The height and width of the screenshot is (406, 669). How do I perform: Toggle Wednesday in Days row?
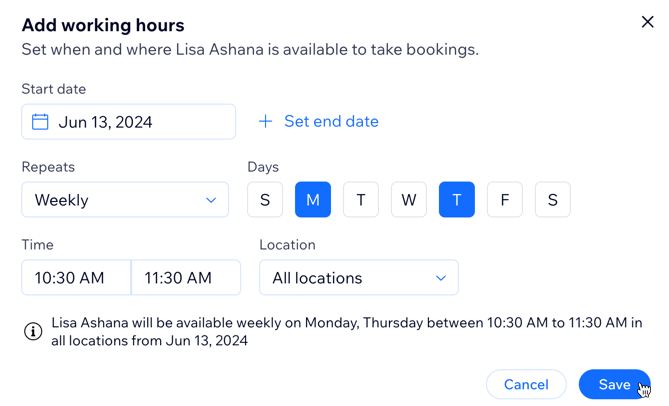click(x=409, y=200)
